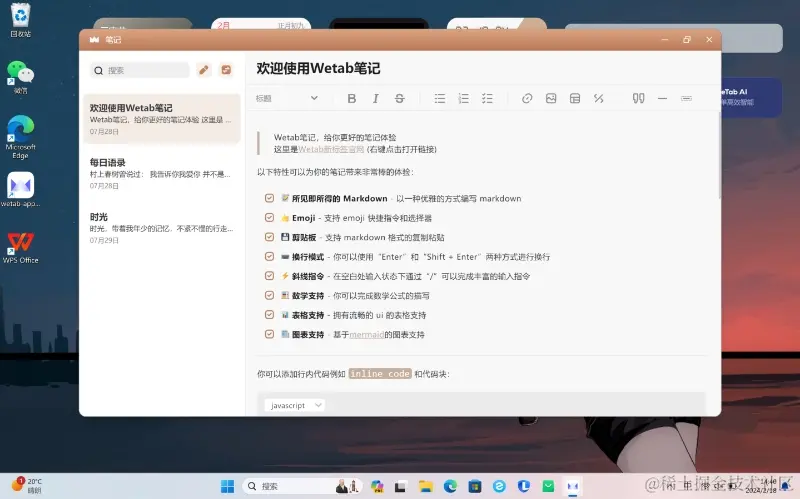Open the Windows Start menu

tap(228, 486)
